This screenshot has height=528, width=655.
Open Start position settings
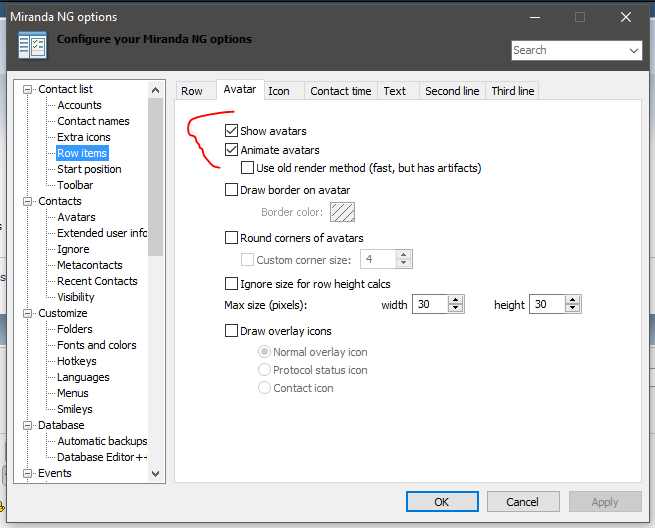click(x=89, y=169)
